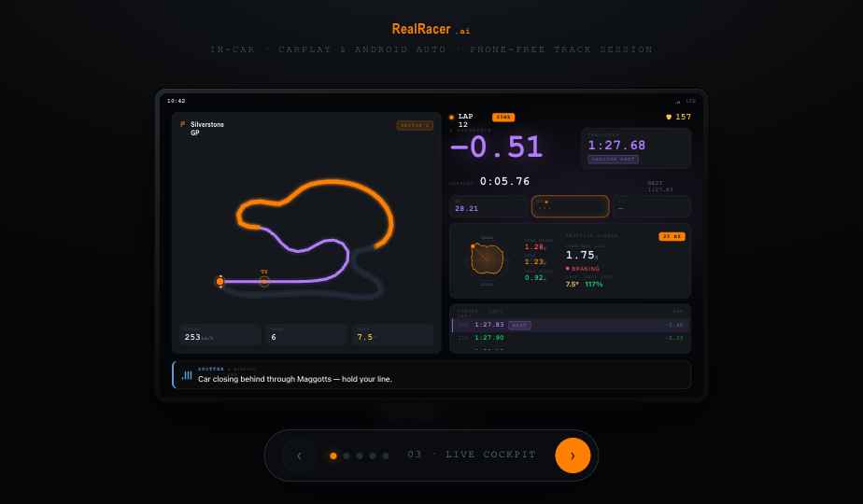
Task: Click the 253 speed readout tile
Action: (x=219, y=335)
